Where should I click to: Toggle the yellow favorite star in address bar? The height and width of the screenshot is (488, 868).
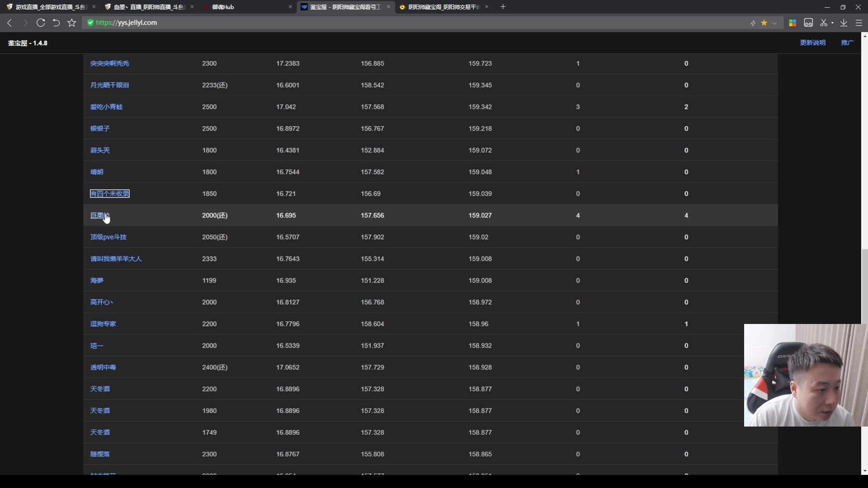pos(764,23)
